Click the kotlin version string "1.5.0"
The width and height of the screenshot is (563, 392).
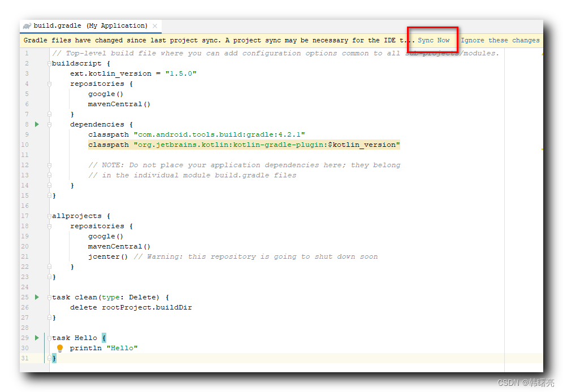pos(181,73)
